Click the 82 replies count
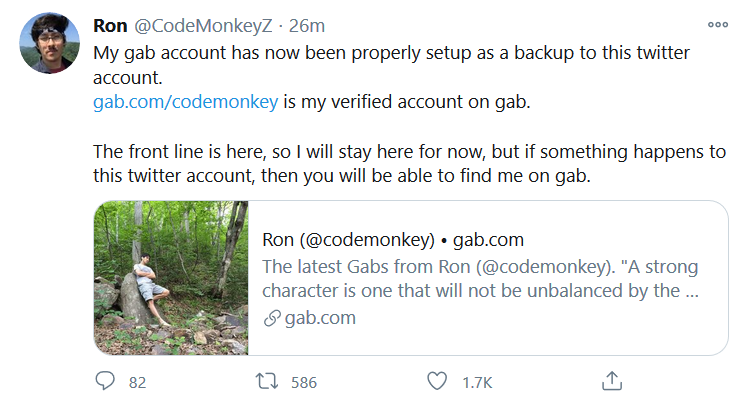748x405 pixels. click(x=137, y=383)
